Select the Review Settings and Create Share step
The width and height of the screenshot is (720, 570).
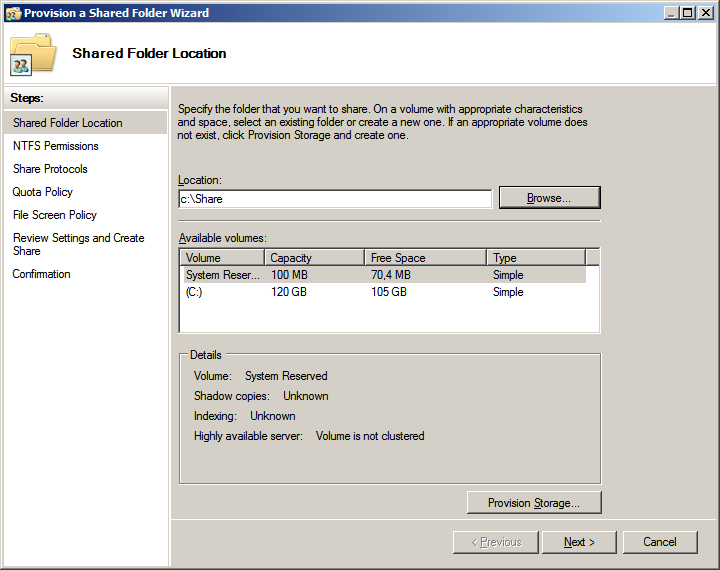coord(79,244)
